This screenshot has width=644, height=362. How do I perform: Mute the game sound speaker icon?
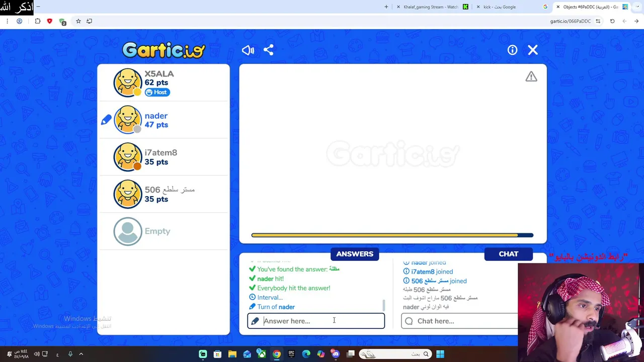coord(248,50)
